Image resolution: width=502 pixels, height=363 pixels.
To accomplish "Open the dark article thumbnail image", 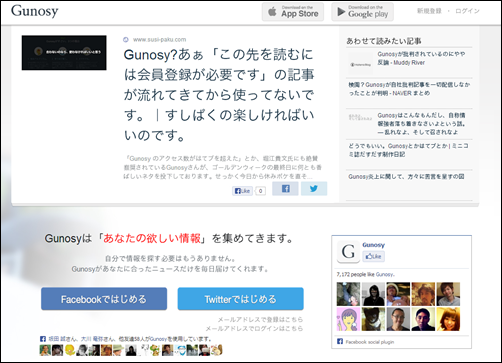I will (64, 53).
